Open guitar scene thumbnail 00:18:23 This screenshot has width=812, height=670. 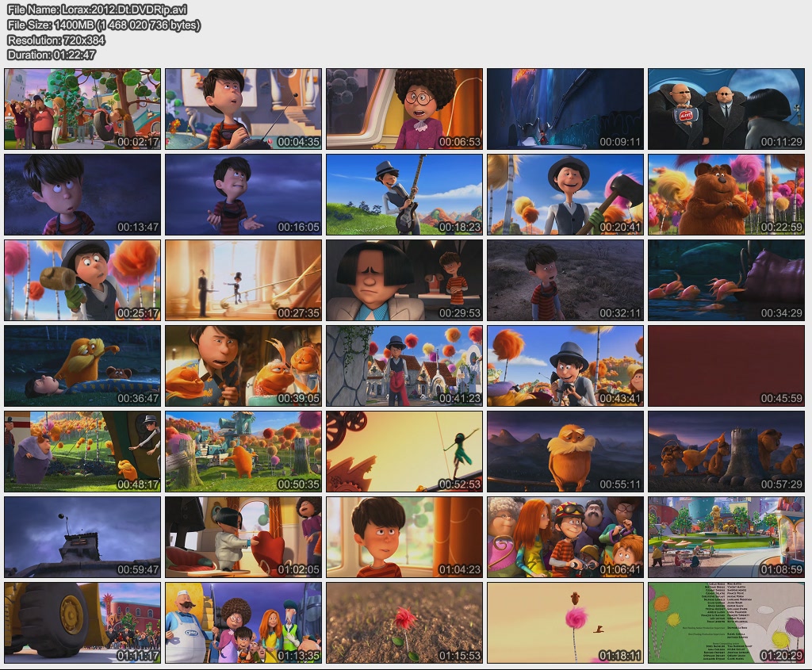[404, 195]
